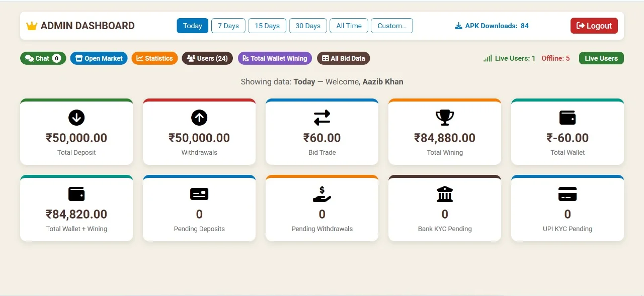Viewport: 644px width, 296px height.
Task: Click the trophy icon for Total Wining
Action: (445, 118)
